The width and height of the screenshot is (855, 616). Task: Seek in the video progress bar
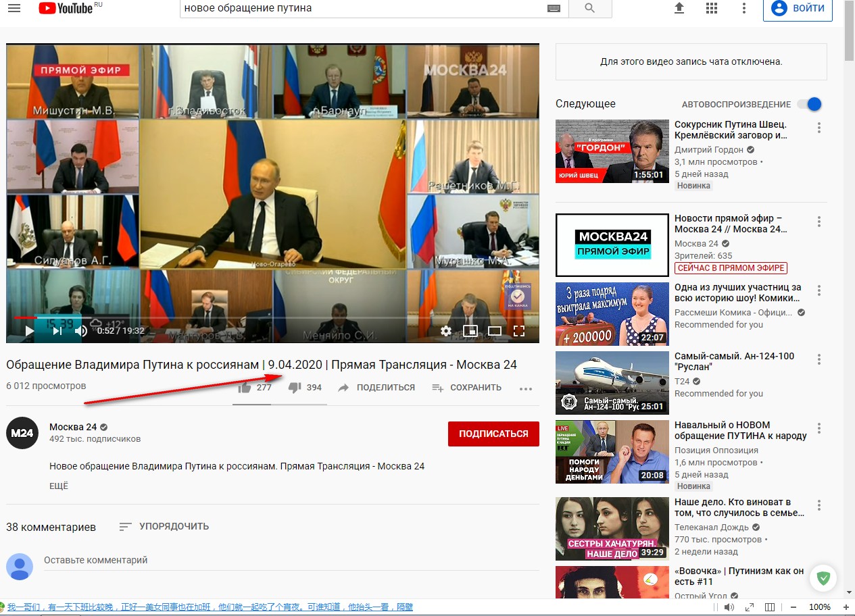tap(272, 317)
